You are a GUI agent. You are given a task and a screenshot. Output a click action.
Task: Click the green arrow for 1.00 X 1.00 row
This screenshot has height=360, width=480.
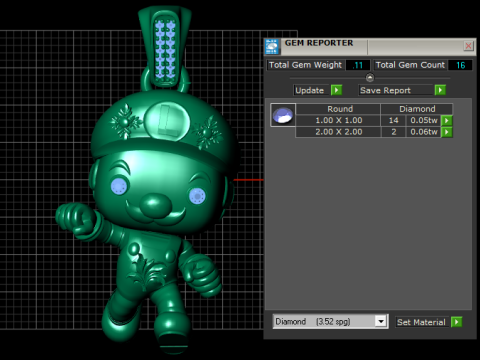coord(447,120)
